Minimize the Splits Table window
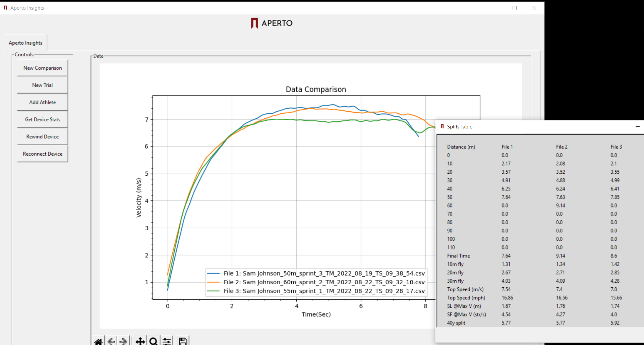Image resolution: width=644 pixels, height=345 pixels. click(638, 126)
